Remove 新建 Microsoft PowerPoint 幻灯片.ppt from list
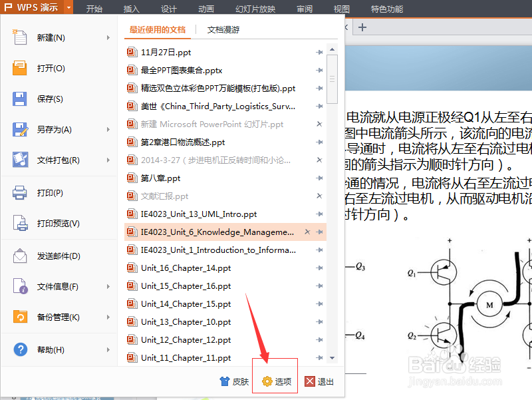532x400 pixels. click(319, 124)
